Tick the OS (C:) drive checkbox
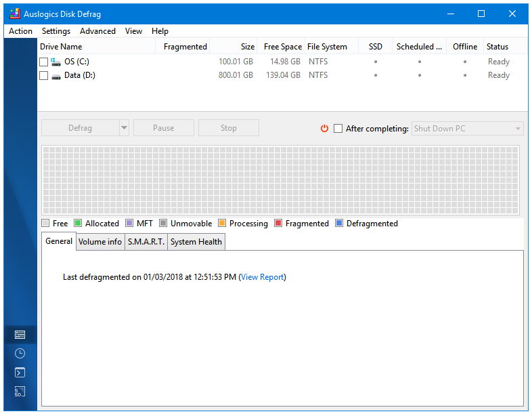 [43, 62]
